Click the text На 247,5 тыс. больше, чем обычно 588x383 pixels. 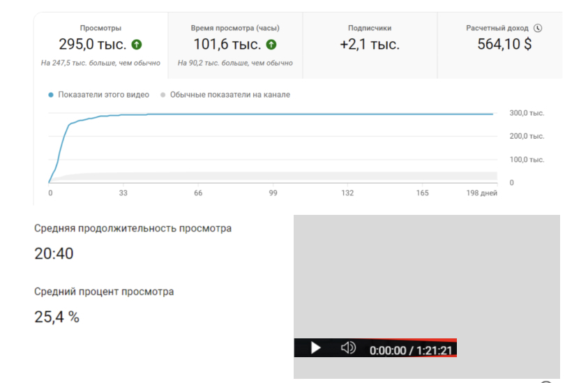pos(100,63)
